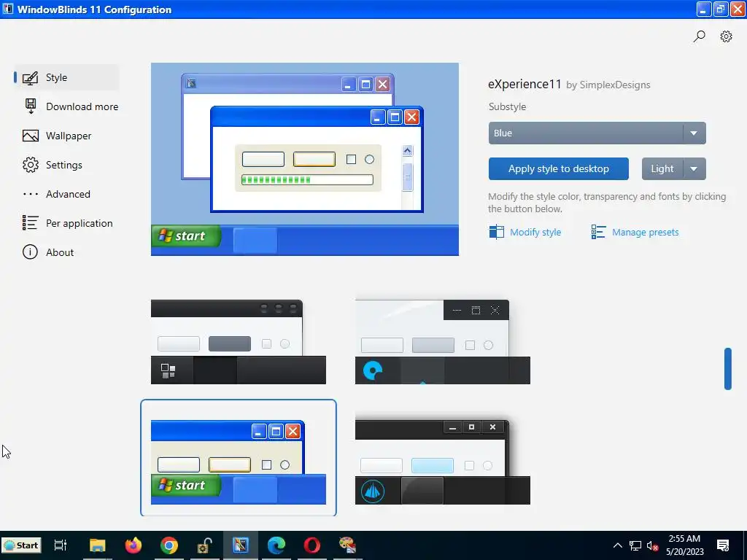Click the Per application list icon
Viewport: 747px width, 560px height.
click(x=31, y=223)
